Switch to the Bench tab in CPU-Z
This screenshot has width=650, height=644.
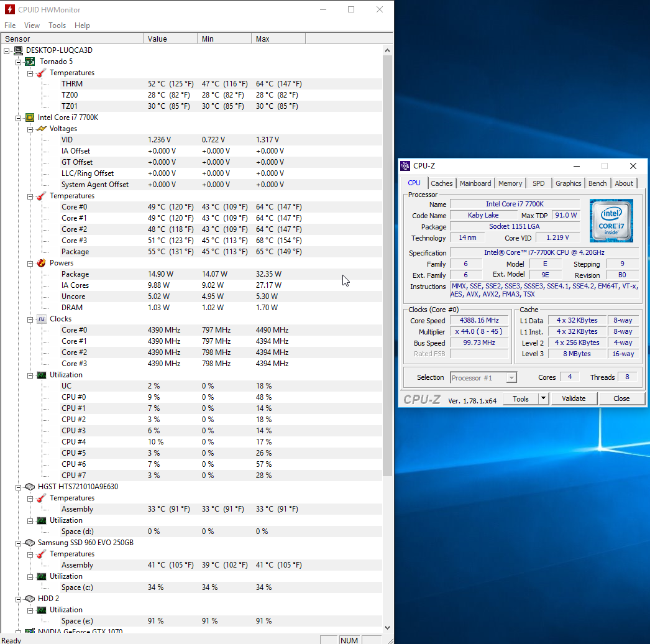[x=597, y=183]
